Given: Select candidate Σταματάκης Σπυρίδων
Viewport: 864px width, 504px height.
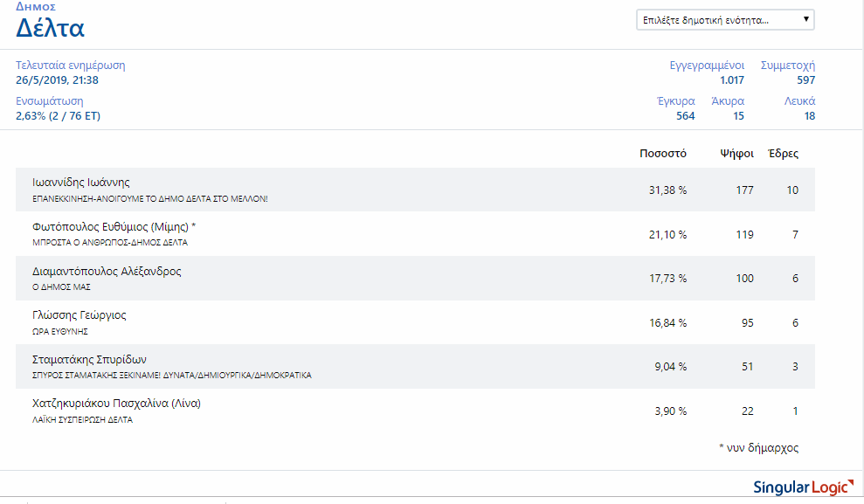Looking at the screenshot, I should click(89, 359).
